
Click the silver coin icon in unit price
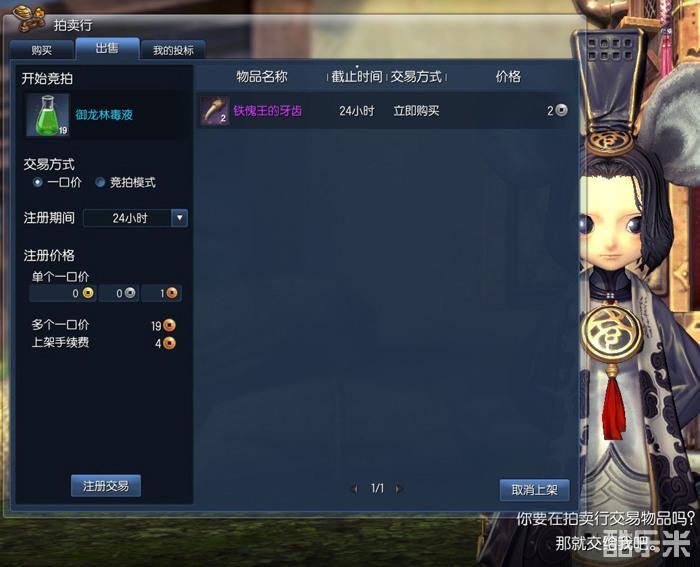tap(130, 293)
